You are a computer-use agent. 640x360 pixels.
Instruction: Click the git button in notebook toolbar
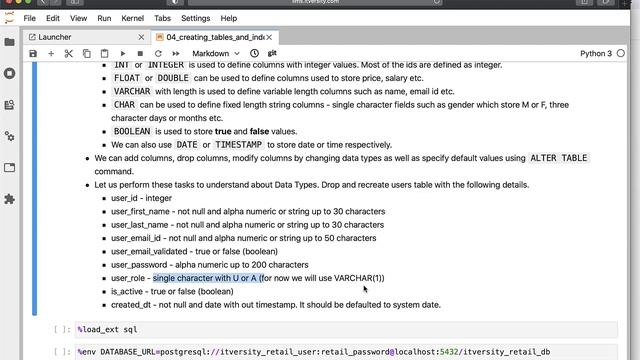click(272, 53)
